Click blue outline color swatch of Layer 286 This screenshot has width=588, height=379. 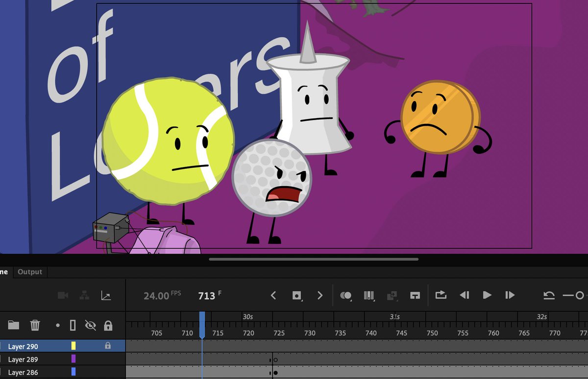point(73,372)
